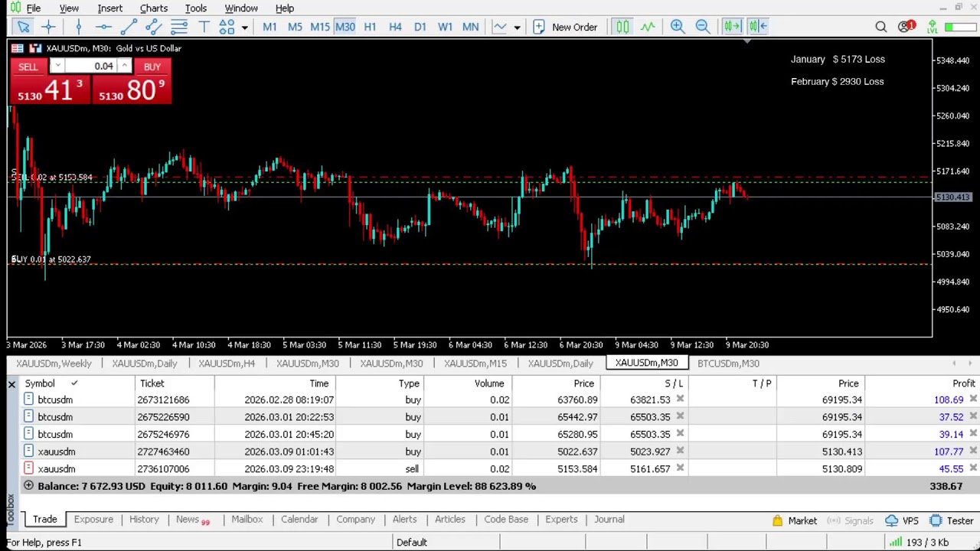The image size is (980, 551).
Task: Zoom in on the chart
Action: [678, 27]
